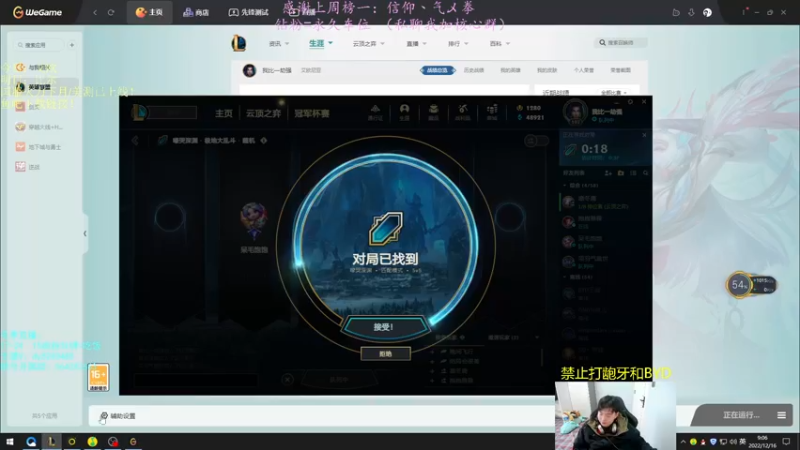Select 英雄联盟 in the WeGame sidebar
Image resolution: width=800 pixels, height=450 pixels.
(x=42, y=87)
